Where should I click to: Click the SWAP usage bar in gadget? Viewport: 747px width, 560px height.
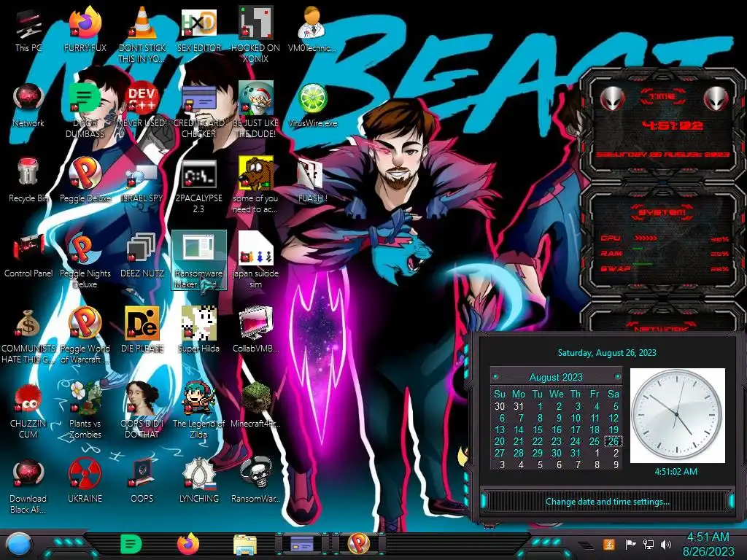point(642,263)
